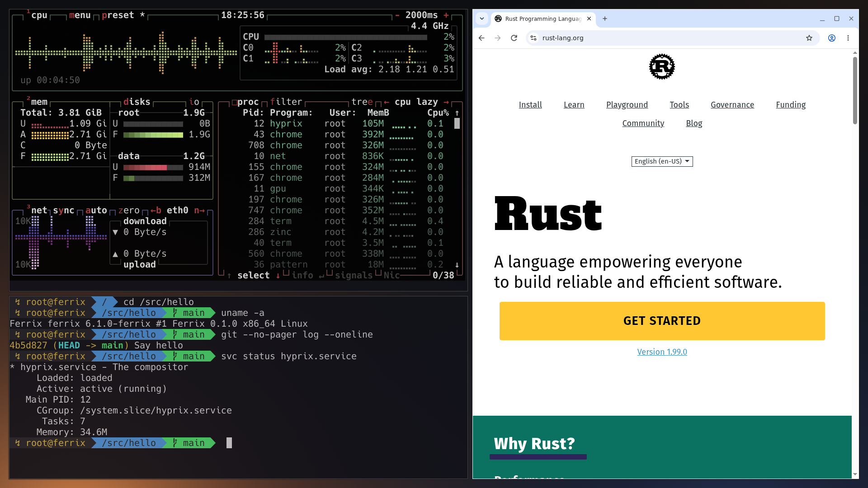Toggle disk io mode
This screenshot has height=488, width=868.
tap(194, 102)
